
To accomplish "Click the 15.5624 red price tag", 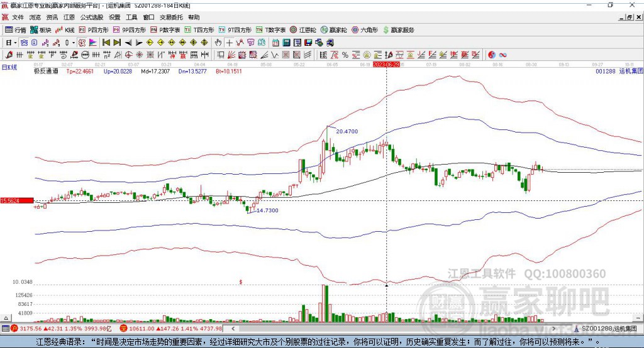I will click(17, 200).
